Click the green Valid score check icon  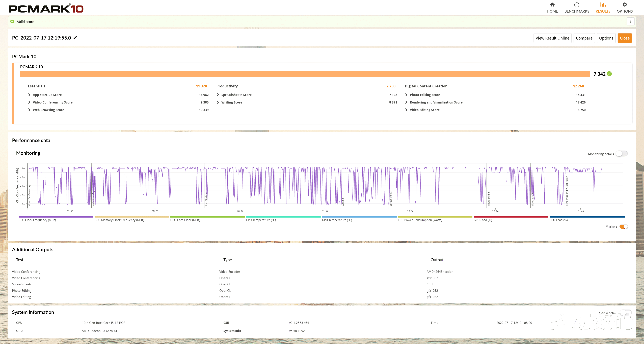12,21
